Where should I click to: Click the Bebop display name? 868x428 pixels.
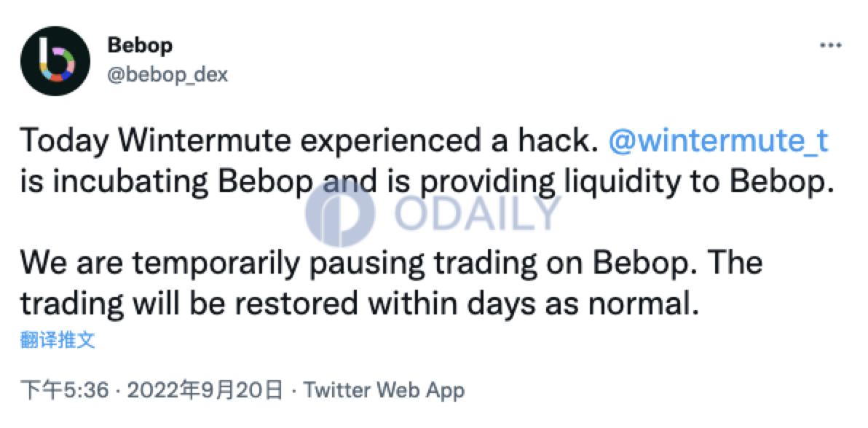tap(140, 46)
